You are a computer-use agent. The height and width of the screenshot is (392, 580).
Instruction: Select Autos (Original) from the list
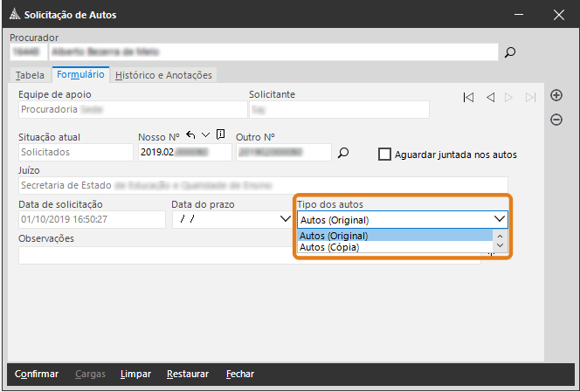point(395,236)
